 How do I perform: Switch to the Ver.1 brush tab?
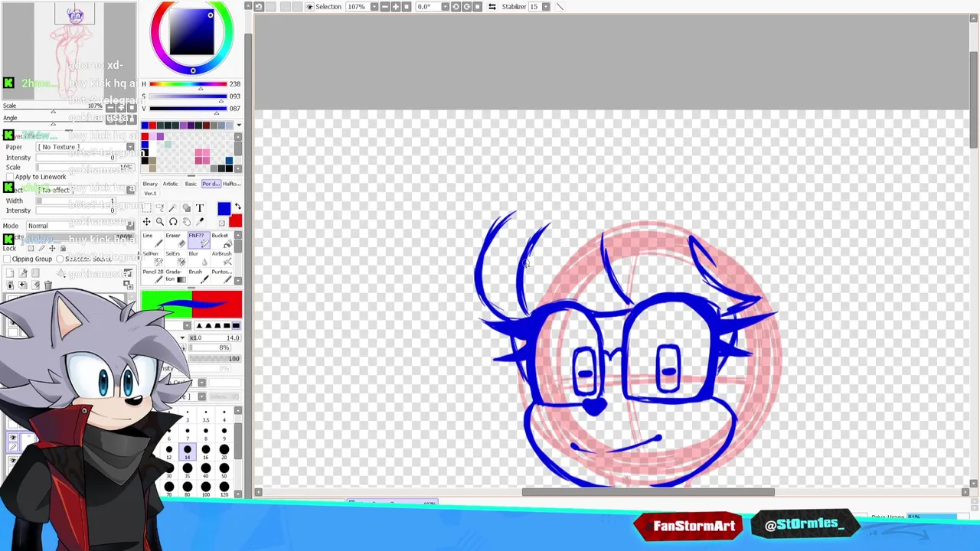point(150,194)
